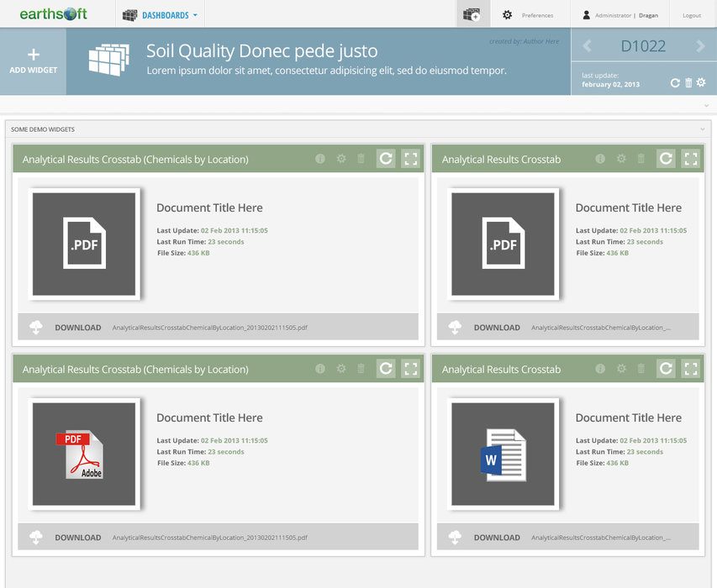The width and height of the screenshot is (717, 588).
Task: Download the Word document file
Action: coord(496,538)
